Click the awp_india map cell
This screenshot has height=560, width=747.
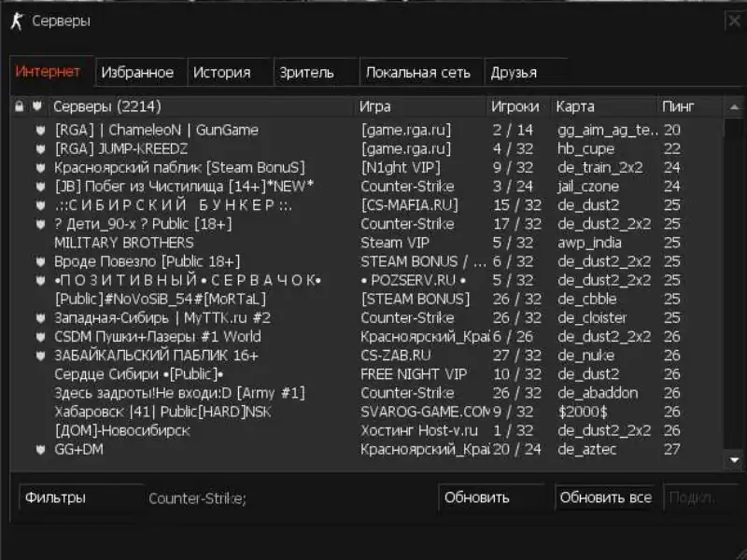pyautogui.click(x=589, y=243)
